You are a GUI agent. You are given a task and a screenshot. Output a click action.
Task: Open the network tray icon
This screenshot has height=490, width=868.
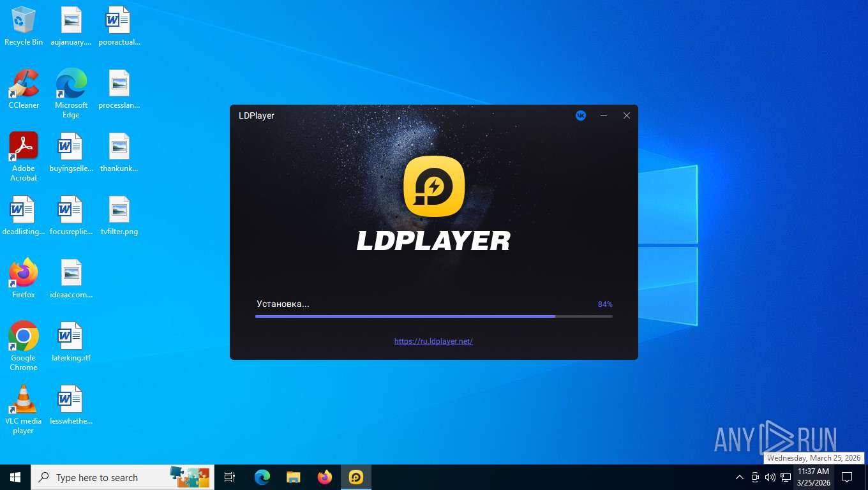786,477
